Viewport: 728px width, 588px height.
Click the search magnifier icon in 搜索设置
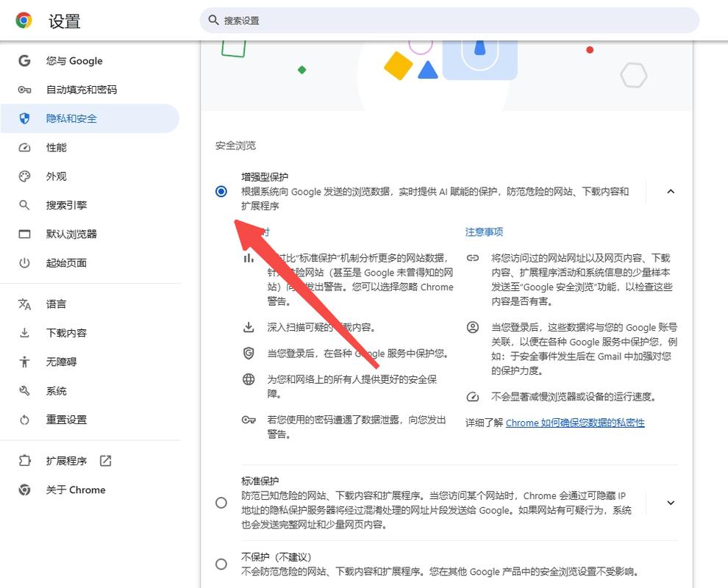coord(213,20)
